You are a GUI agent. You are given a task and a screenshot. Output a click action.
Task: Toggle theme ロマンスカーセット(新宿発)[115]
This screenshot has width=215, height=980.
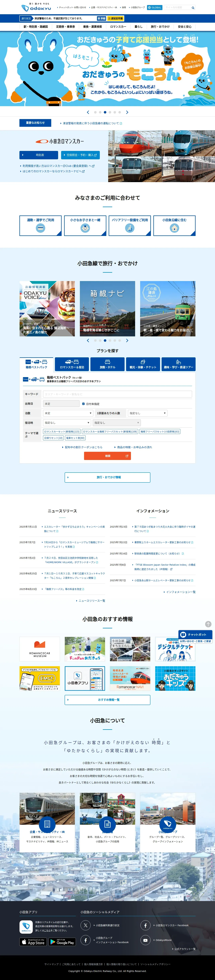pyautogui.click(x=62, y=431)
